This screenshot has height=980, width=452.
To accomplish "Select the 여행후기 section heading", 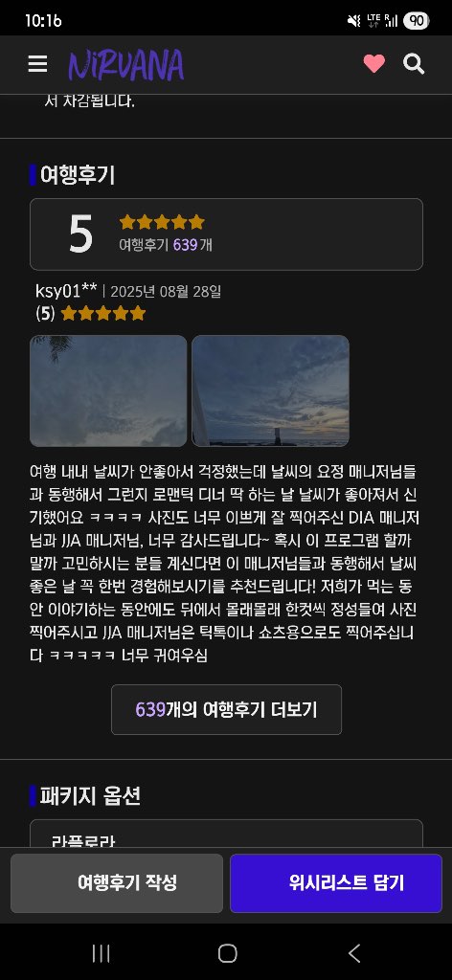I will pyautogui.click(x=78, y=175).
